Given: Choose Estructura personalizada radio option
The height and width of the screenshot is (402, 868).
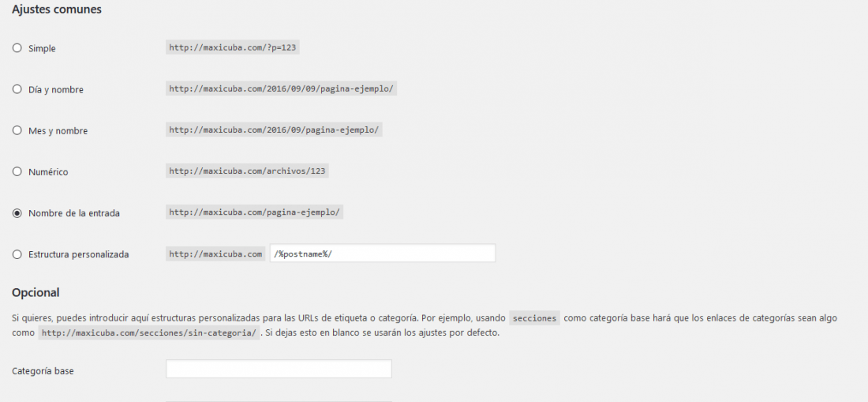Looking at the screenshot, I should click(17, 254).
